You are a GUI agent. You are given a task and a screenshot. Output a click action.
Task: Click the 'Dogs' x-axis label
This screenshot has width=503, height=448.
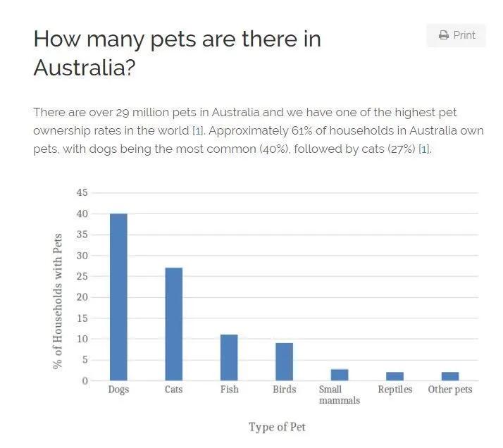click(x=118, y=390)
